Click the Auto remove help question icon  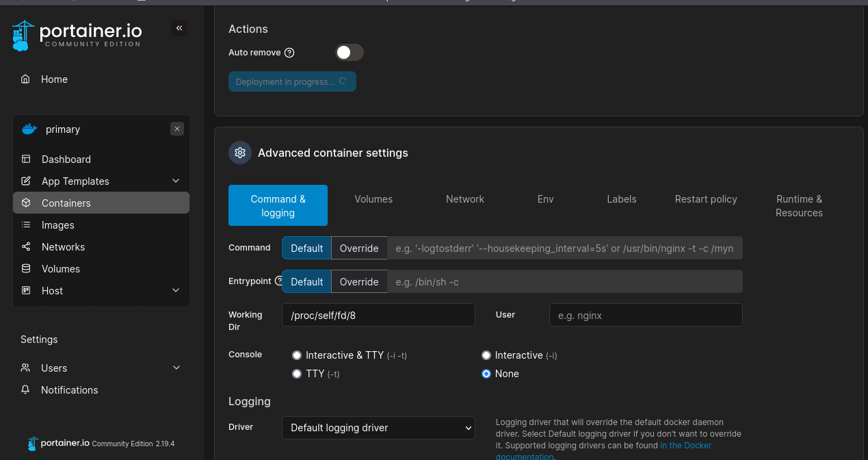[289, 53]
